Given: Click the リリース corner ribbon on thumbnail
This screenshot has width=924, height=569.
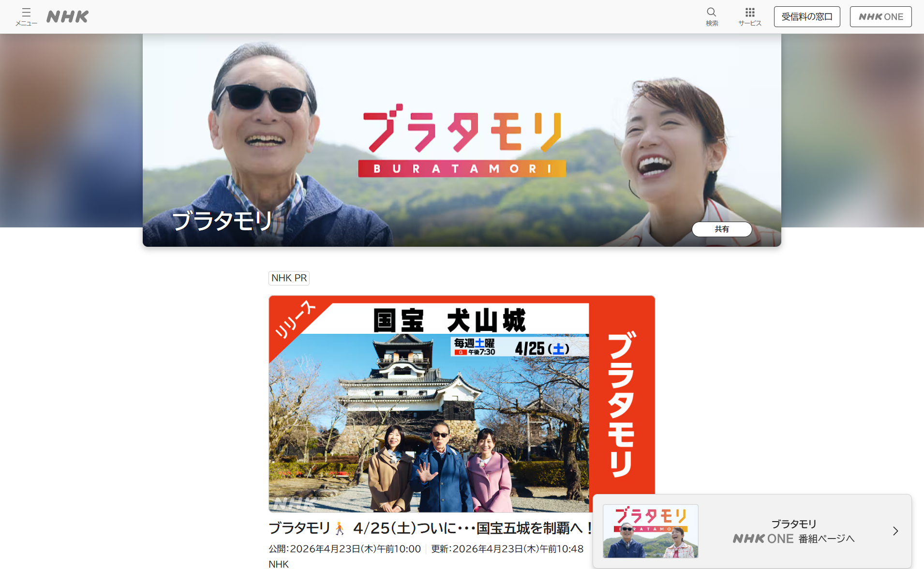Looking at the screenshot, I should [x=294, y=320].
